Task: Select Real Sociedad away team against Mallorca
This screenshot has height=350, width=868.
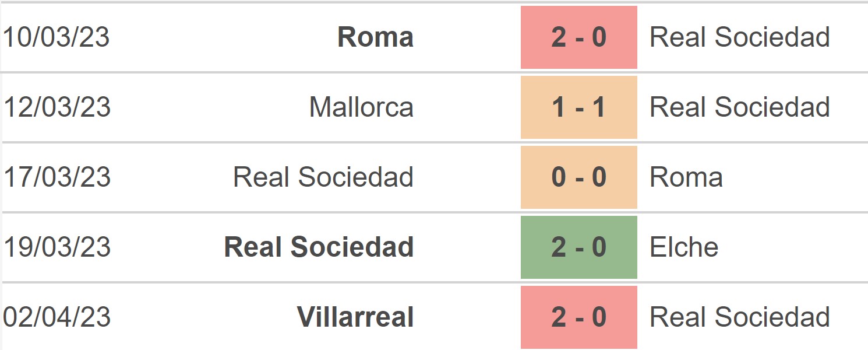Action: click(740, 107)
